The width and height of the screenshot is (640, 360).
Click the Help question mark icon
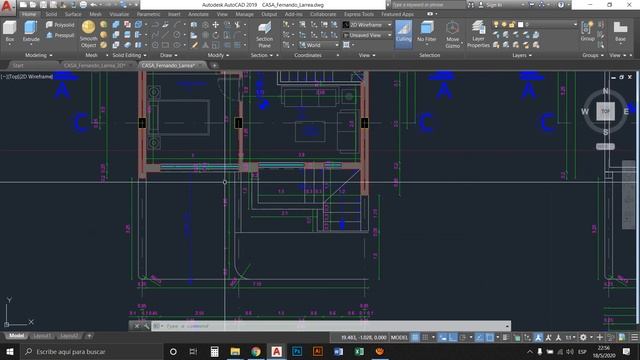(x=561, y=5)
